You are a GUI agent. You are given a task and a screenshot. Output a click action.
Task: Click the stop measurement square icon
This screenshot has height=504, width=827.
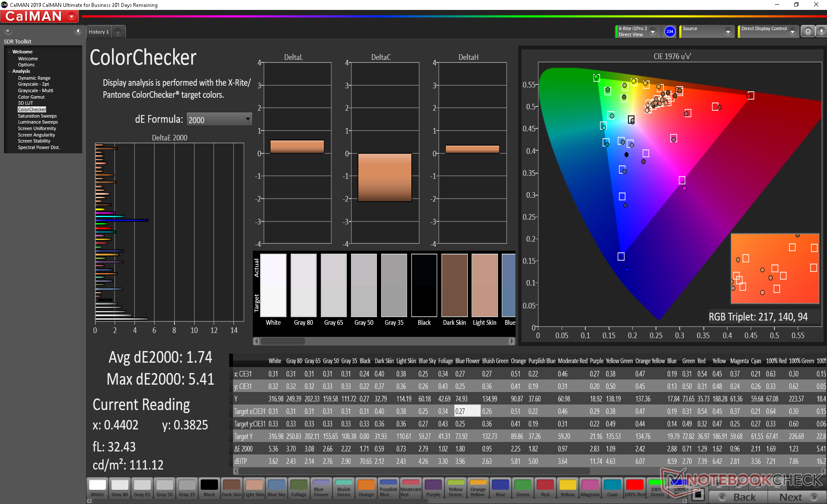pyautogui.click(x=698, y=495)
